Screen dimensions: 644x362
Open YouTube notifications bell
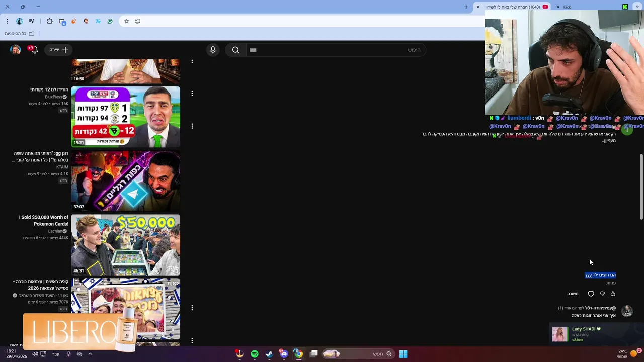(x=34, y=50)
